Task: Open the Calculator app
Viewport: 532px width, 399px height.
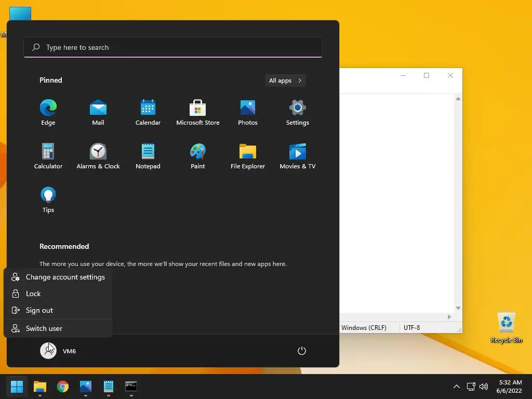Action: 48,156
